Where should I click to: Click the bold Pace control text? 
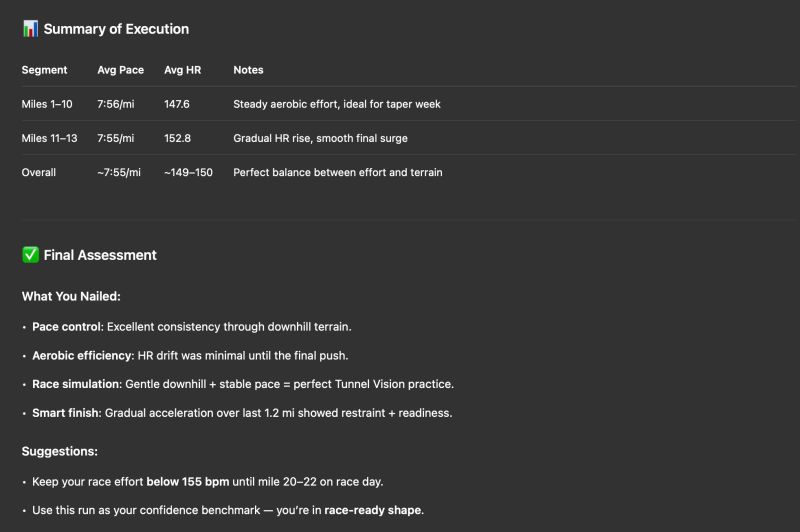(66, 326)
